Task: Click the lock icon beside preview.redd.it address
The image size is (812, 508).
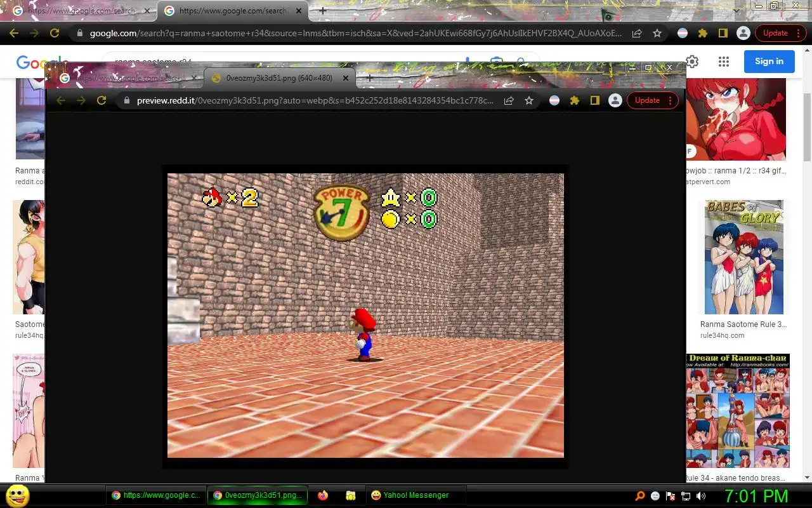Action: (126, 100)
